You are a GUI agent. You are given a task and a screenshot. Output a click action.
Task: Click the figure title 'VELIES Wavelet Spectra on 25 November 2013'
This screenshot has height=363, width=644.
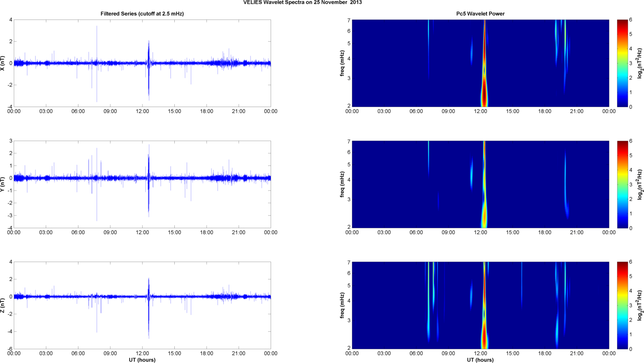pos(302,3)
